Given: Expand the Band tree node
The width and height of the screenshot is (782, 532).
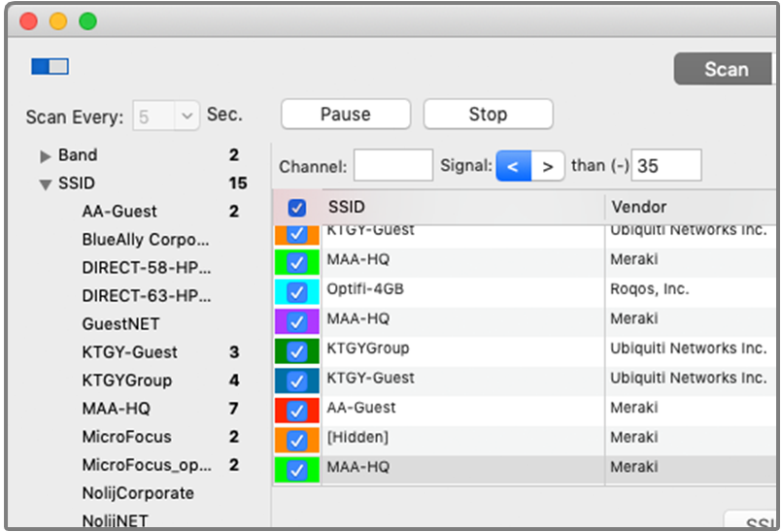Looking at the screenshot, I should (45, 155).
